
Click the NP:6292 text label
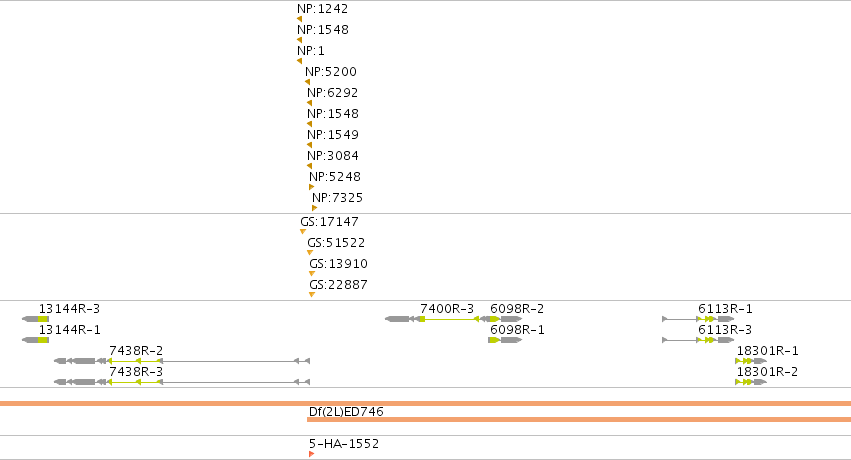(x=333, y=93)
